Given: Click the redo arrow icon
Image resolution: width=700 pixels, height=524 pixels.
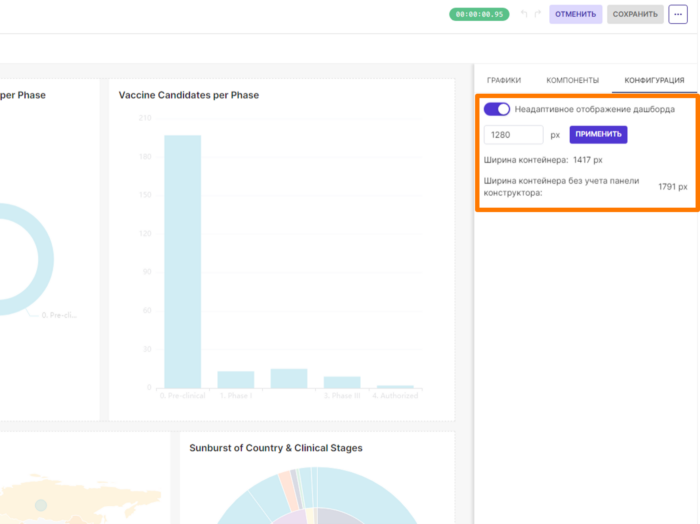Looking at the screenshot, I should [538, 14].
